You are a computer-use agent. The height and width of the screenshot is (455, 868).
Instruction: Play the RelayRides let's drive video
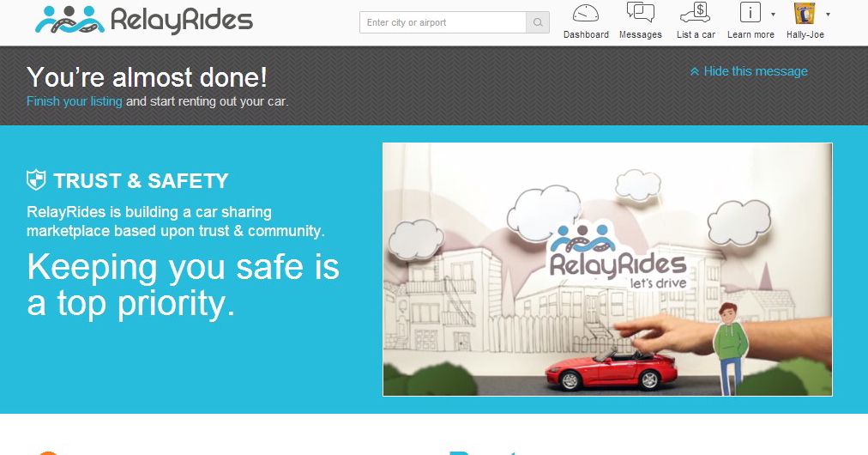click(607, 270)
